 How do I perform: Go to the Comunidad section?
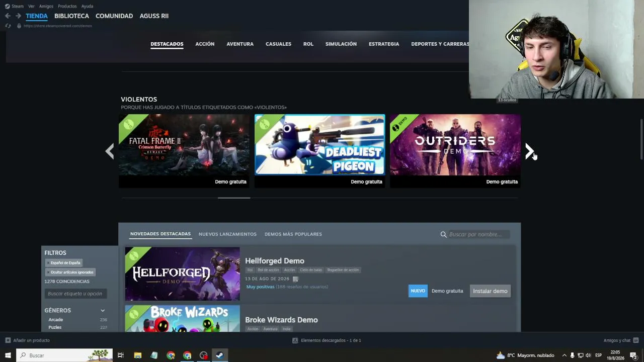[114, 16]
